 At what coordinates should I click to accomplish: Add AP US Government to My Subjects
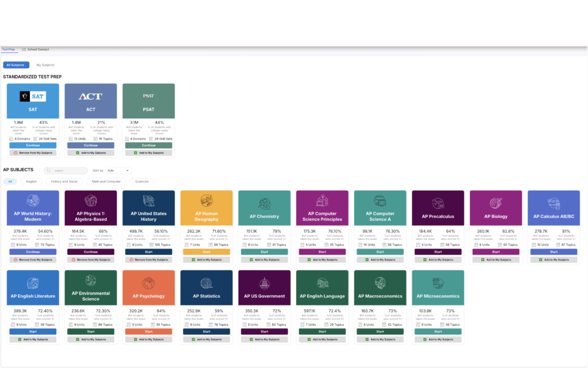(x=264, y=339)
